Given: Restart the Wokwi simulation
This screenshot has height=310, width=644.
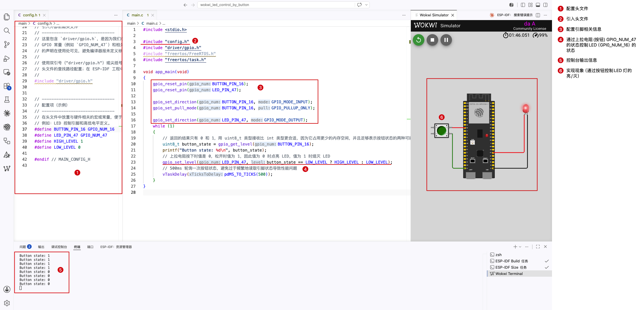Looking at the screenshot, I should (x=419, y=40).
